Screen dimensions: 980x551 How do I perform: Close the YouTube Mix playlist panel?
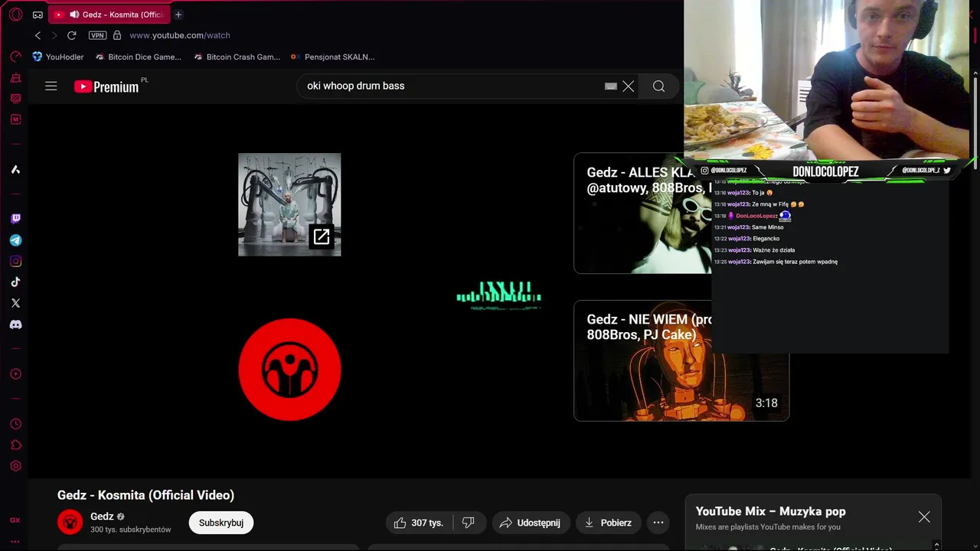(x=924, y=517)
